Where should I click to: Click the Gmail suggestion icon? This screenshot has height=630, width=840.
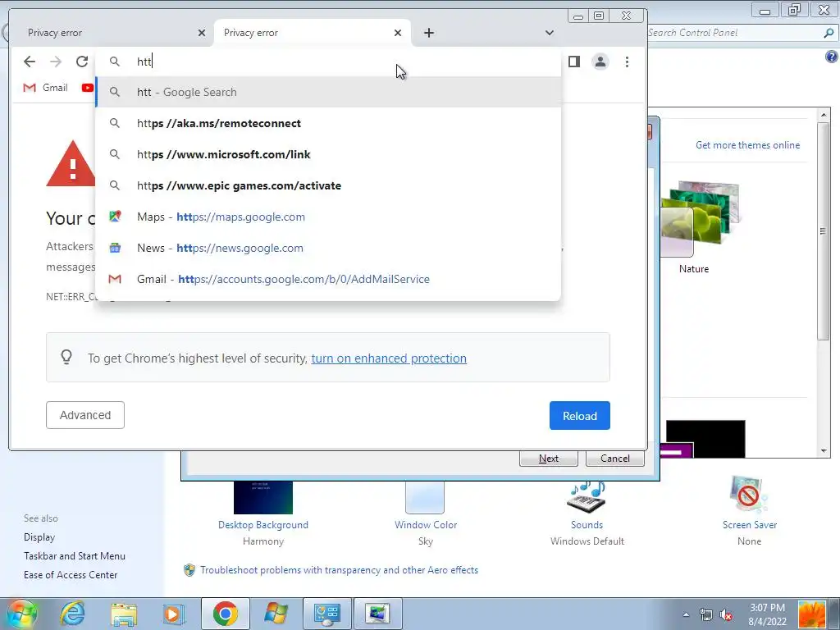[x=115, y=279]
